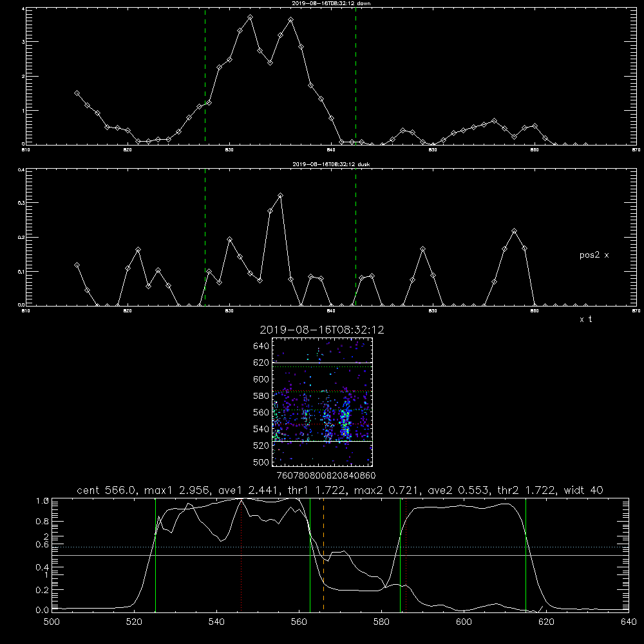The height and width of the screenshot is (644, 644).
Task: Click the 'x t' label below dusk plot
Action: point(585,319)
